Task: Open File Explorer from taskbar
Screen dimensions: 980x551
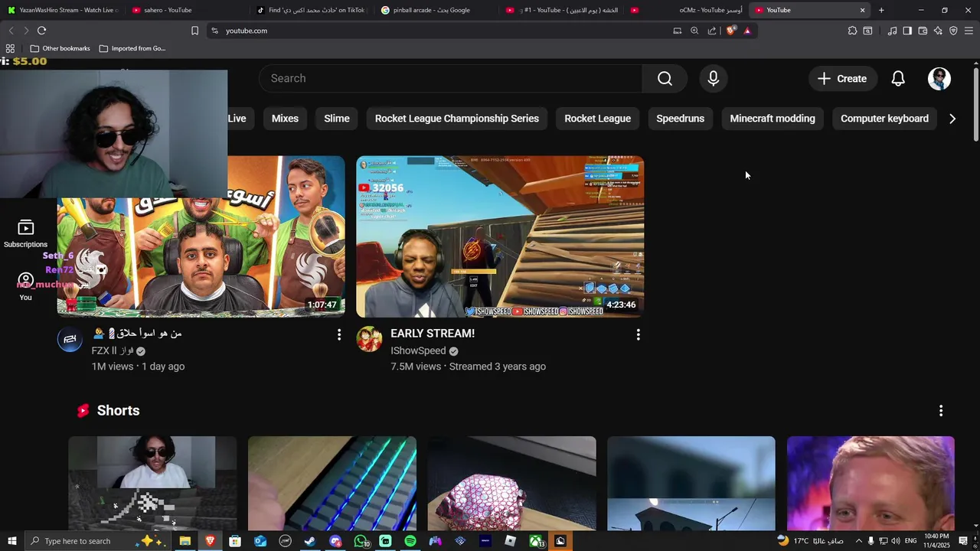Action: click(185, 541)
